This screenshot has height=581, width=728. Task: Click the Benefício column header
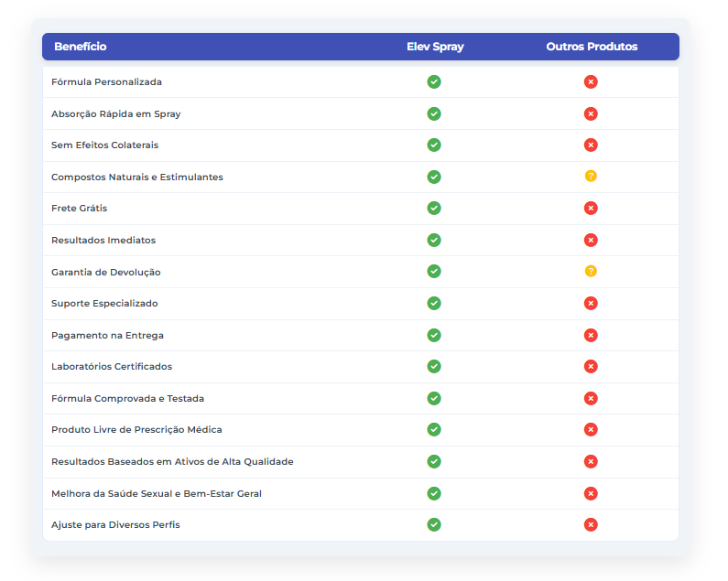click(81, 47)
